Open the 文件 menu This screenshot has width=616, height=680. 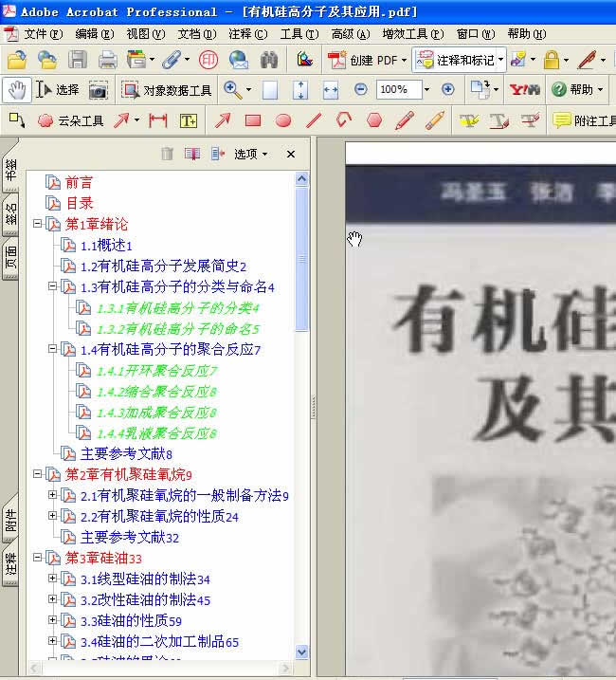coord(43,34)
